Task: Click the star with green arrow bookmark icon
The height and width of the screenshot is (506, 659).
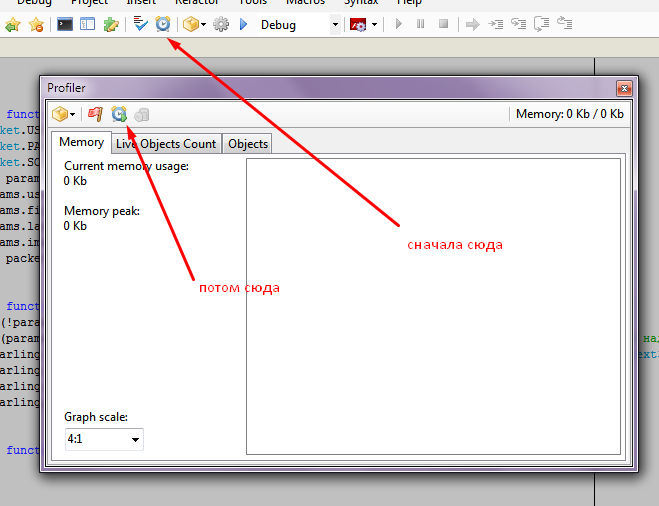Action: [x=13, y=24]
